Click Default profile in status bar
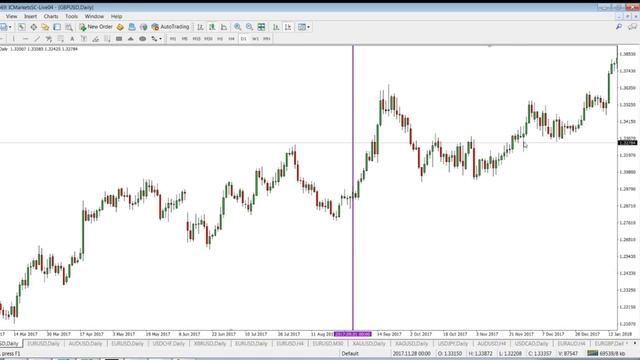The height and width of the screenshot is (360, 640). click(x=350, y=353)
